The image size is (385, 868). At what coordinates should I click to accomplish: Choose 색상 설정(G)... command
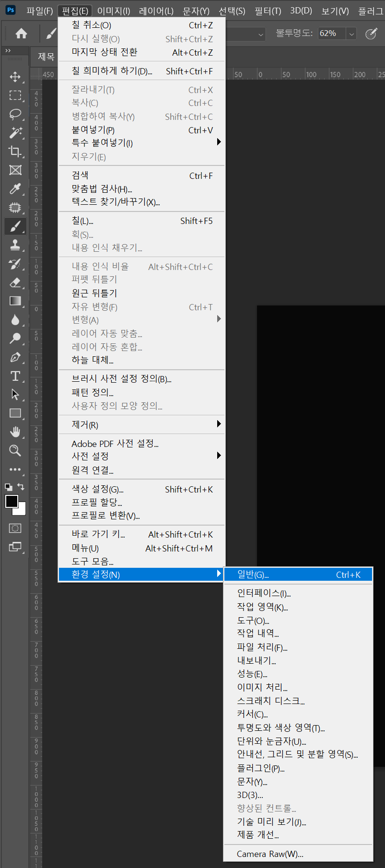point(141,489)
